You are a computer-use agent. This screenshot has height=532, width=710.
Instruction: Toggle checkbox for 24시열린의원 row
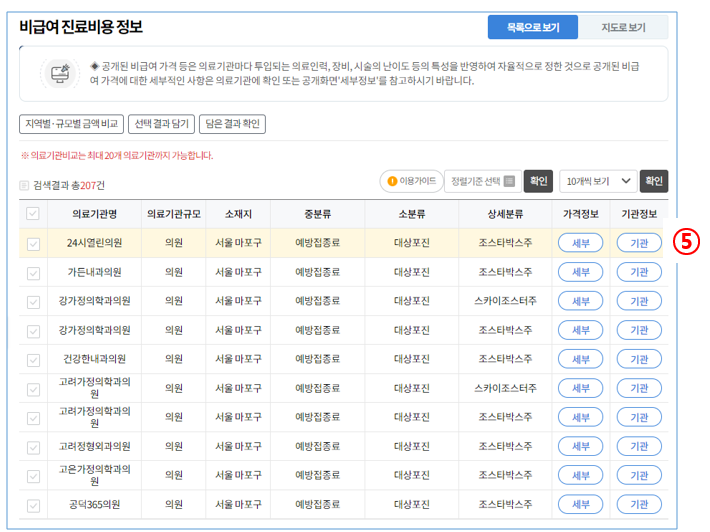(34, 244)
